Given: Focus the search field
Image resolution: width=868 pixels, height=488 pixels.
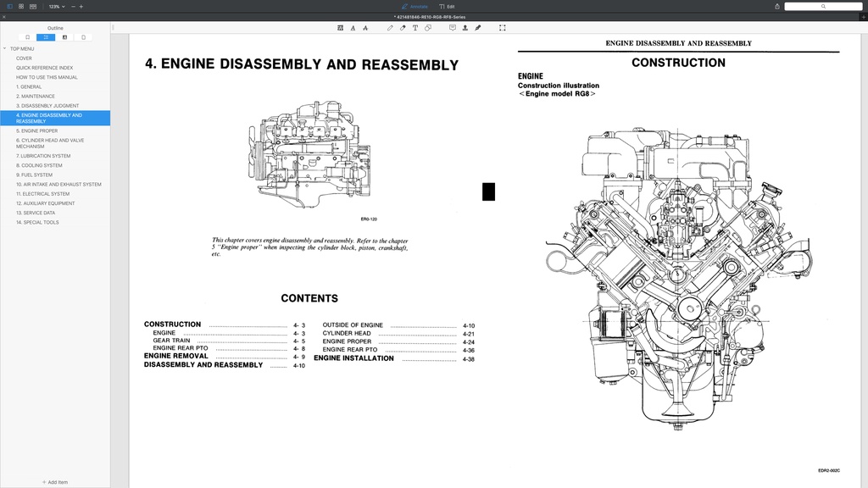Looking at the screenshot, I should (823, 7).
